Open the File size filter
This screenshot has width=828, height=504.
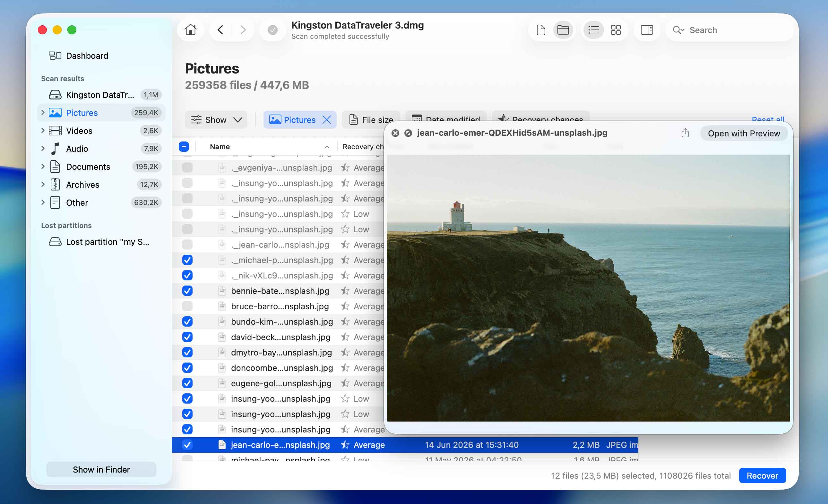371,120
